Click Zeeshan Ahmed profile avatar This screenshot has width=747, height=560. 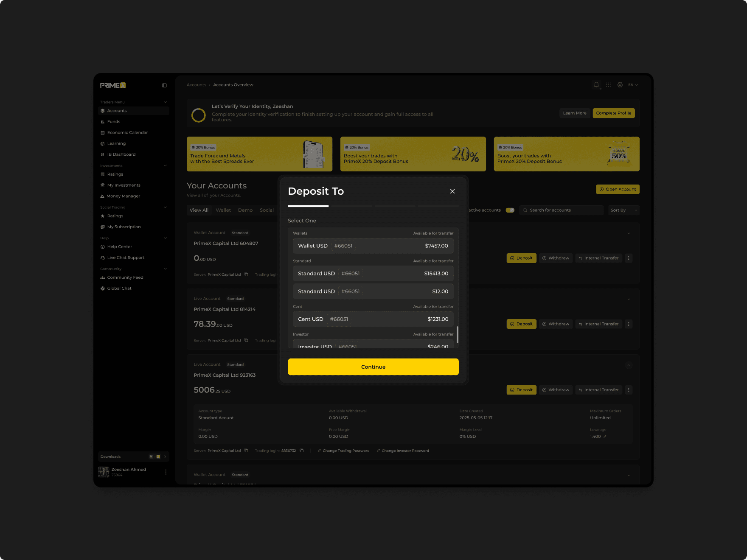[x=104, y=472]
